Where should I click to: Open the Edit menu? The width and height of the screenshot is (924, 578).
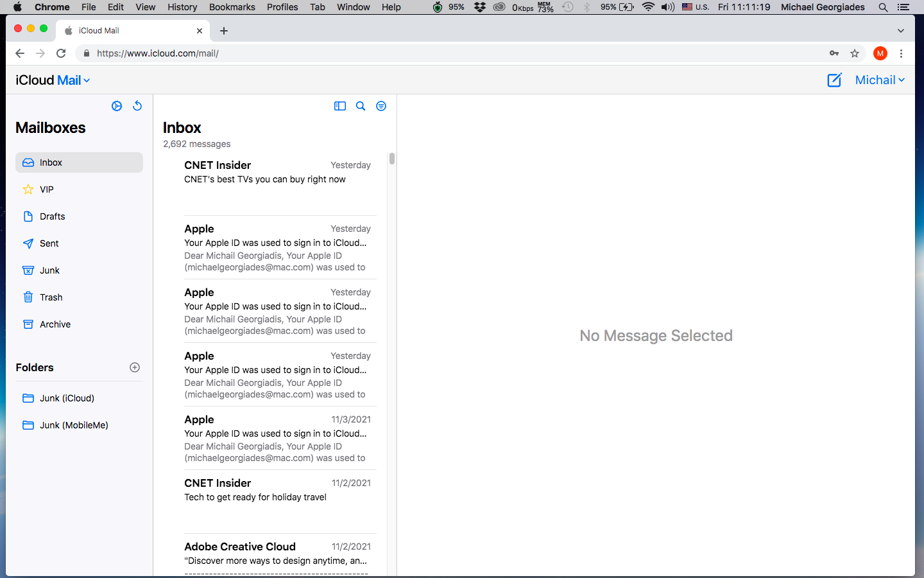point(116,7)
